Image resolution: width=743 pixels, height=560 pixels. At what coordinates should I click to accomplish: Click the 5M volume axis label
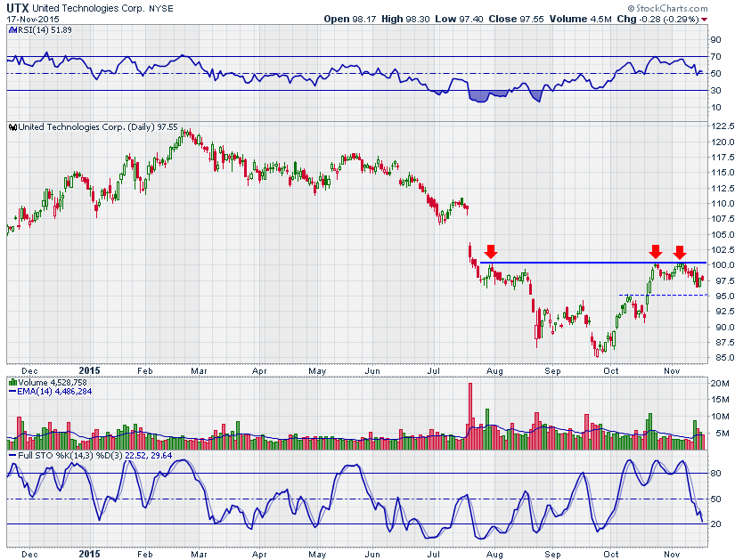pos(723,434)
